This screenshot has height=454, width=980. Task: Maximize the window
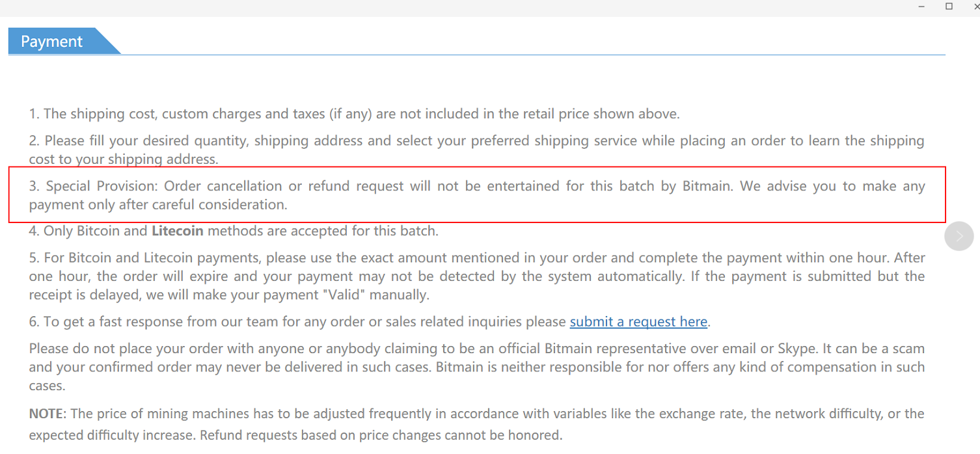pyautogui.click(x=949, y=7)
